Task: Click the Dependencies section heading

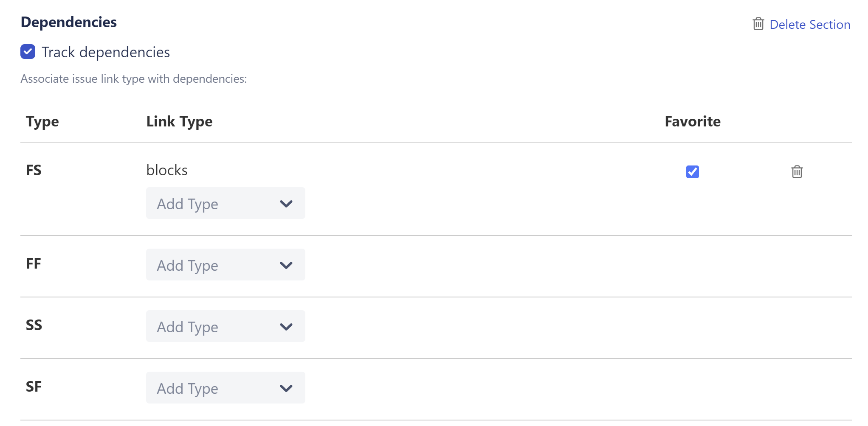Action: coord(69,22)
